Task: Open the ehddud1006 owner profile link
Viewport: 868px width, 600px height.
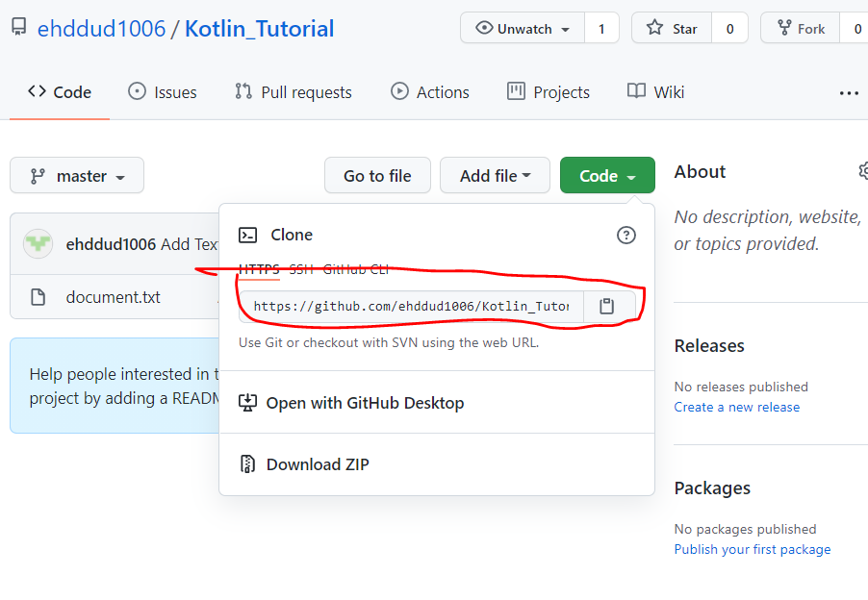Action: 101,29
